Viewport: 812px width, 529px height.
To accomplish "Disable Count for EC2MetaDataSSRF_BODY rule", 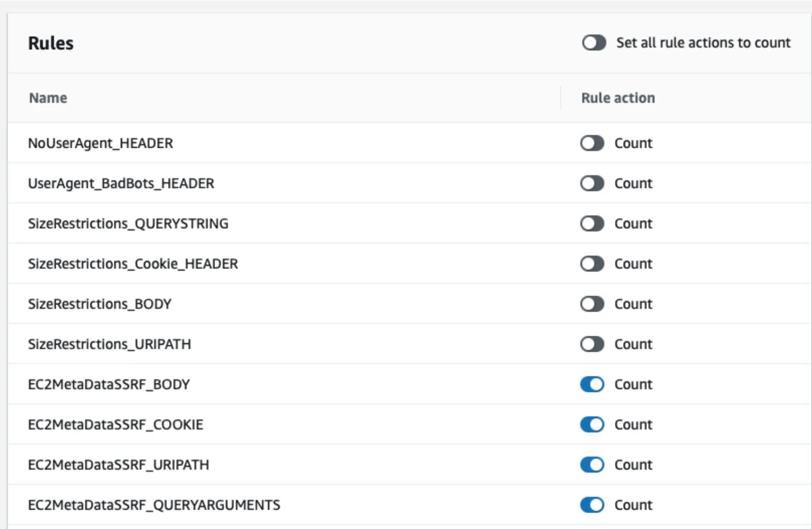I will point(591,384).
